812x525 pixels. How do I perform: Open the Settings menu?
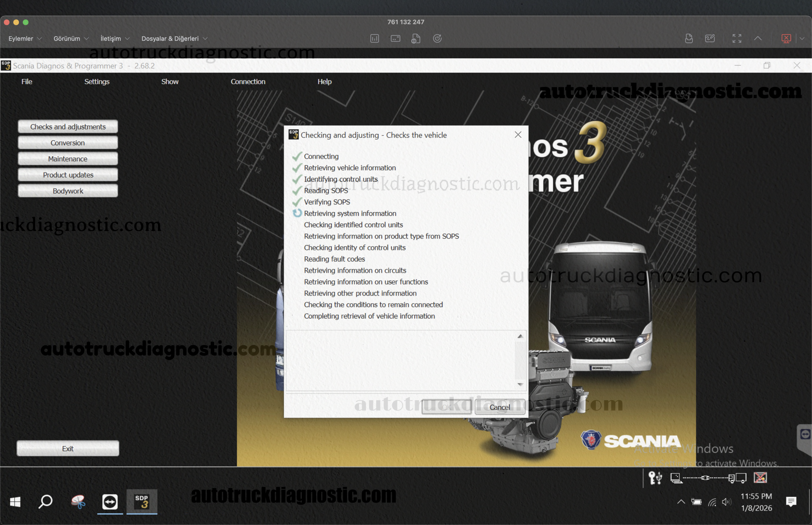coord(96,81)
